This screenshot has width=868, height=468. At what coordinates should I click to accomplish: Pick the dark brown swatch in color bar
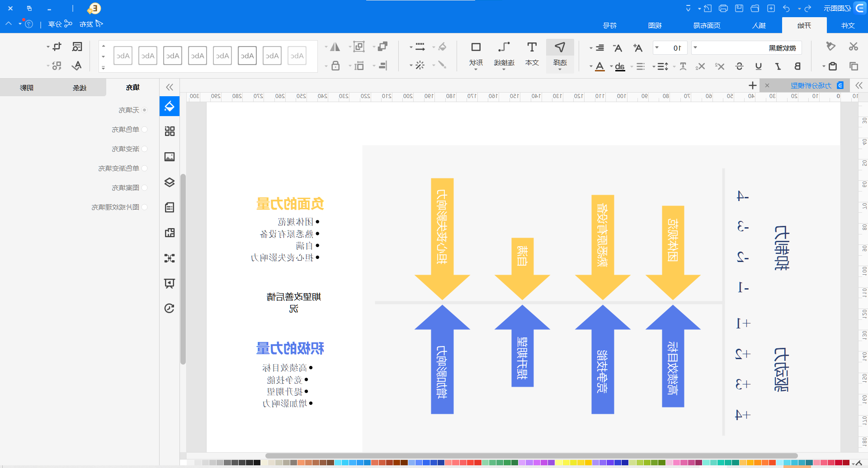pyautogui.click(x=404, y=463)
